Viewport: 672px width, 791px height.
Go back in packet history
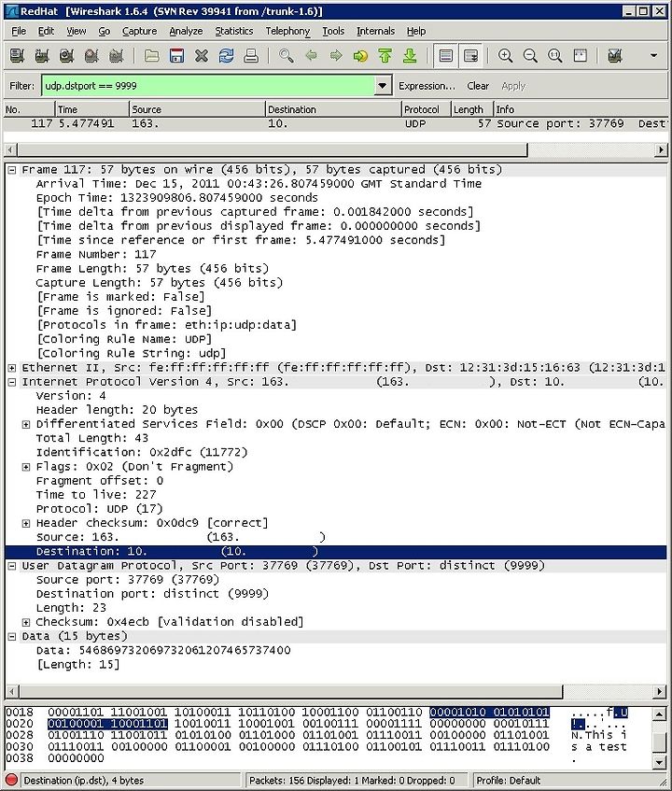click(311, 55)
